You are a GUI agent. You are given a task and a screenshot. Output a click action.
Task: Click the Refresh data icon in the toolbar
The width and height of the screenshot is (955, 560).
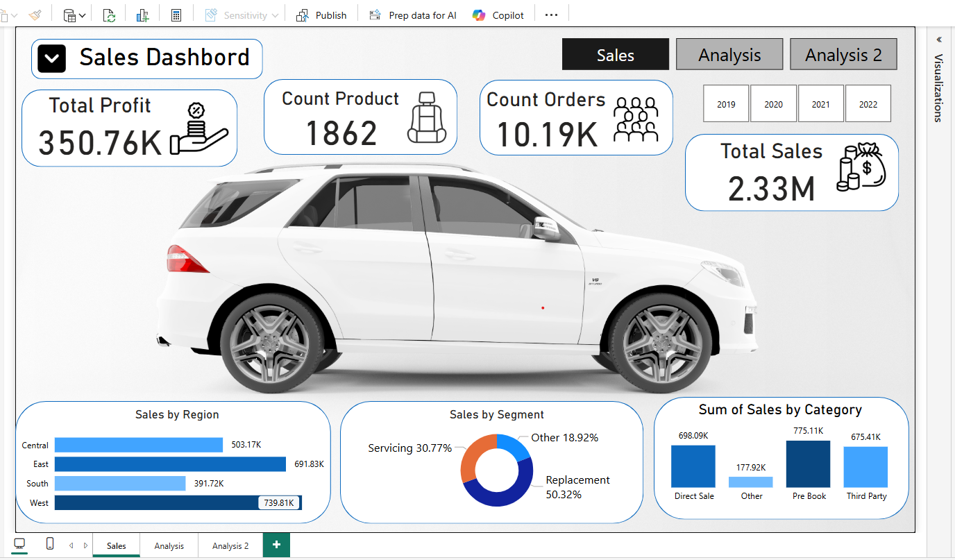click(x=109, y=15)
